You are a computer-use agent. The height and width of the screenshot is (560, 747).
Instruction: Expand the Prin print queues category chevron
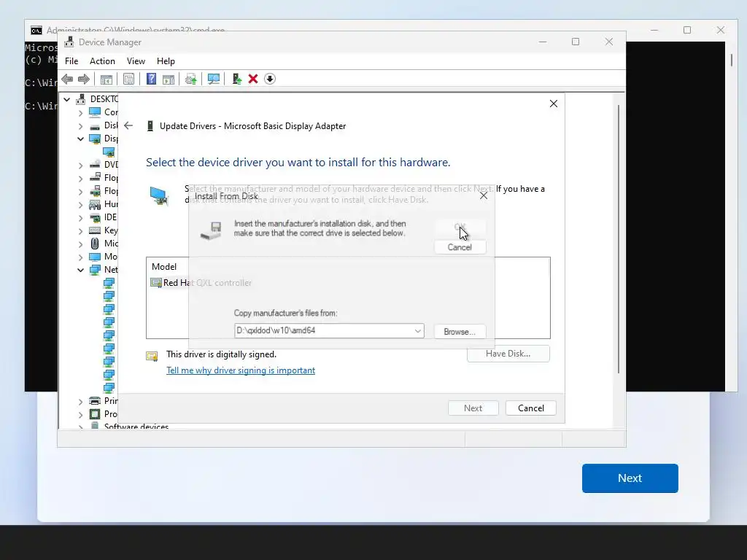click(x=80, y=402)
